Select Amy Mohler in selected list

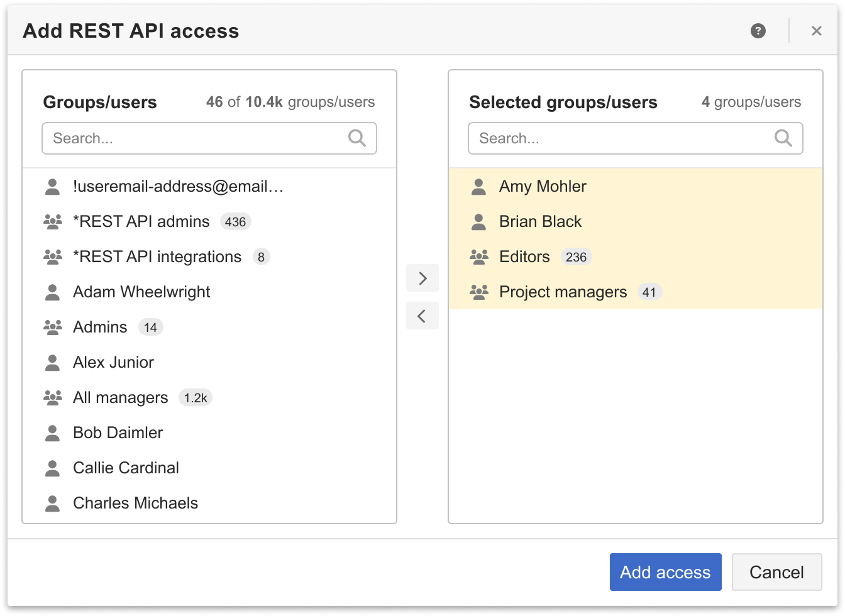point(543,186)
